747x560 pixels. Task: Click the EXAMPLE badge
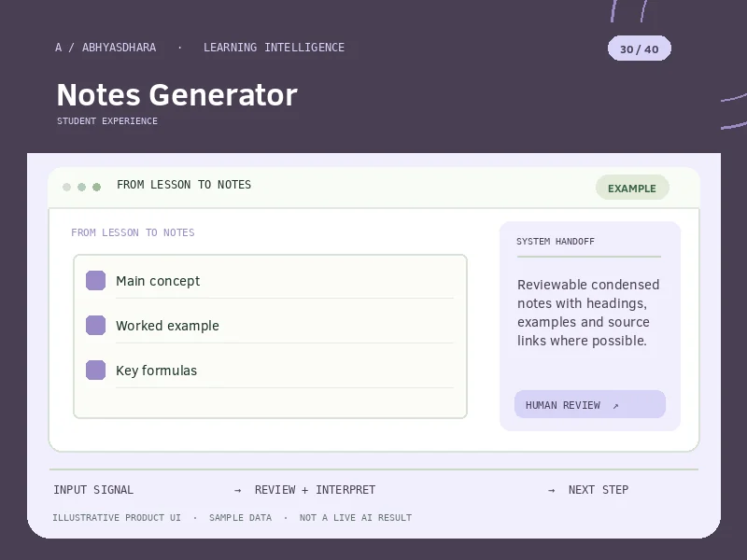632,189
